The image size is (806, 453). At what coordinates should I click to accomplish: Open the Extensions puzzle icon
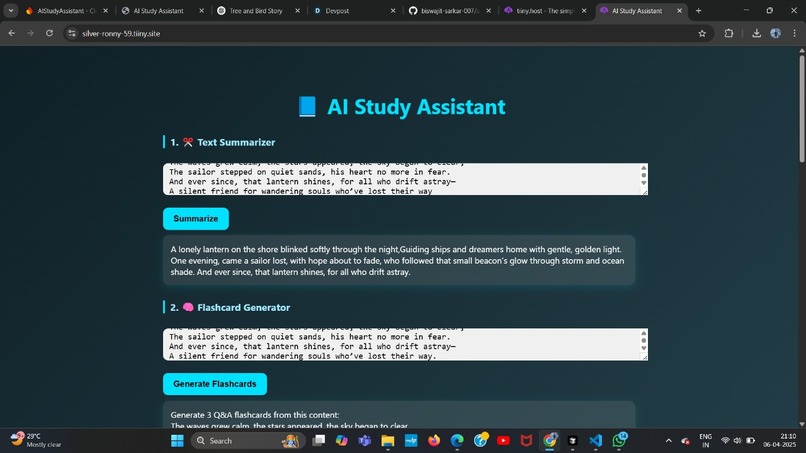click(728, 33)
